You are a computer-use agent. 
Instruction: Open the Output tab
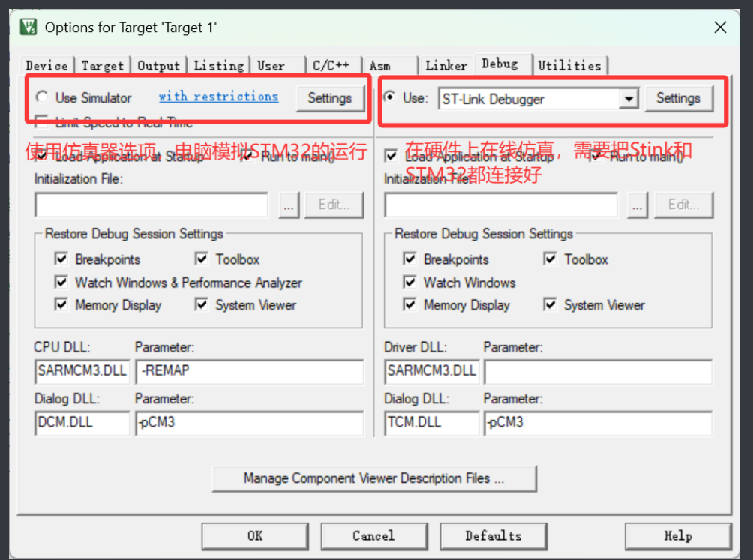pos(158,66)
